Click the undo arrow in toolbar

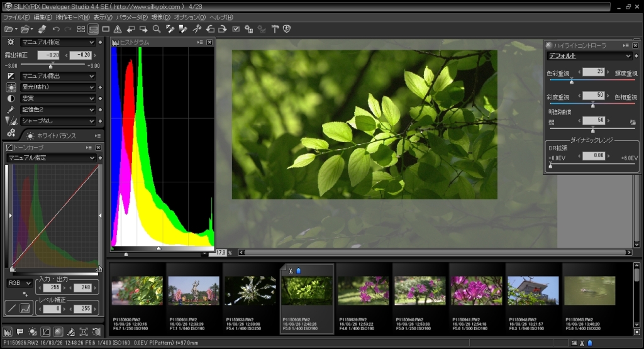tap(56, 29)
